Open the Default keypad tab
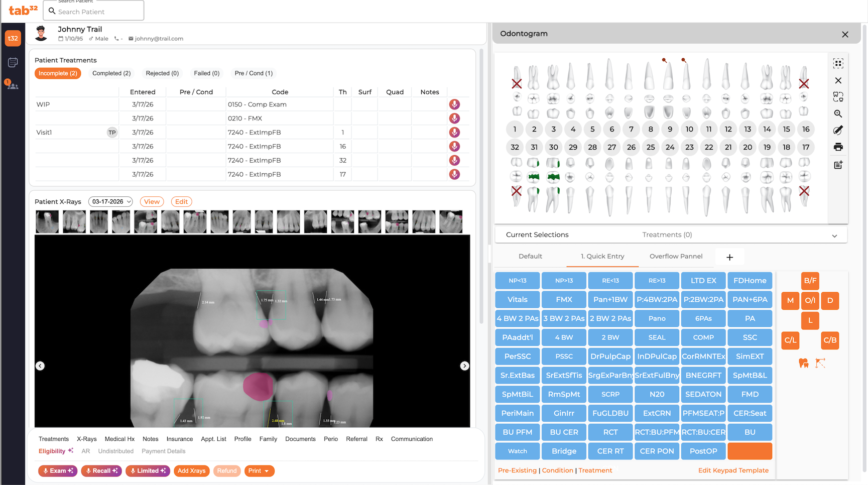This screenshot has height=485, width=868. [530, 257]
